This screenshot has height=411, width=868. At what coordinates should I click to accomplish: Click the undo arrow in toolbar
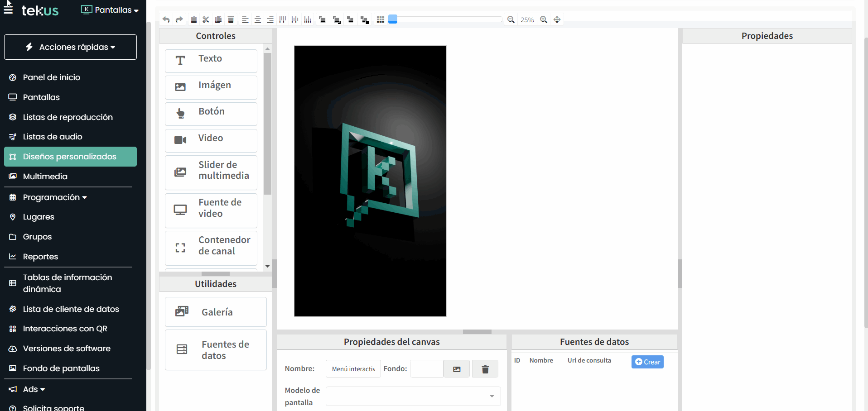pos(166,19)
